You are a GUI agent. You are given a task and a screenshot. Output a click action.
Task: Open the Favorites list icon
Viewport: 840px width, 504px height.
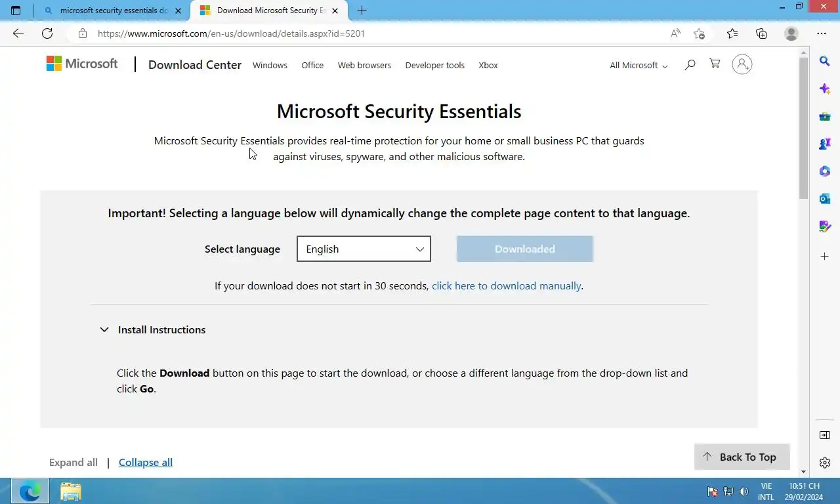[732, 33]
